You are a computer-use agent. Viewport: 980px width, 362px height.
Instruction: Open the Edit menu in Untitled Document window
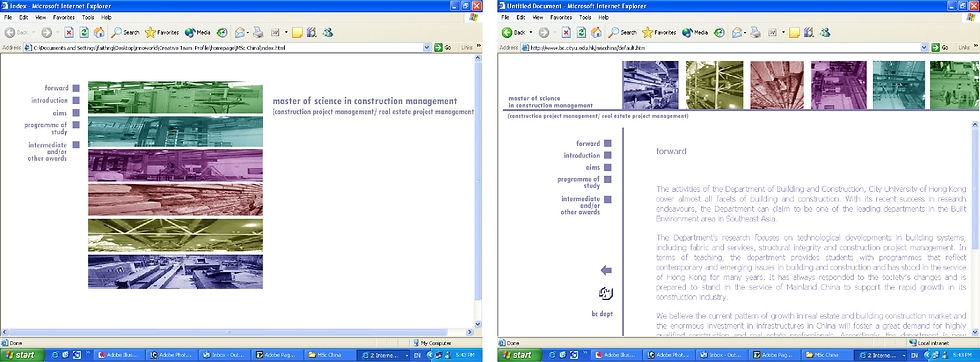(x=522, y=18)
